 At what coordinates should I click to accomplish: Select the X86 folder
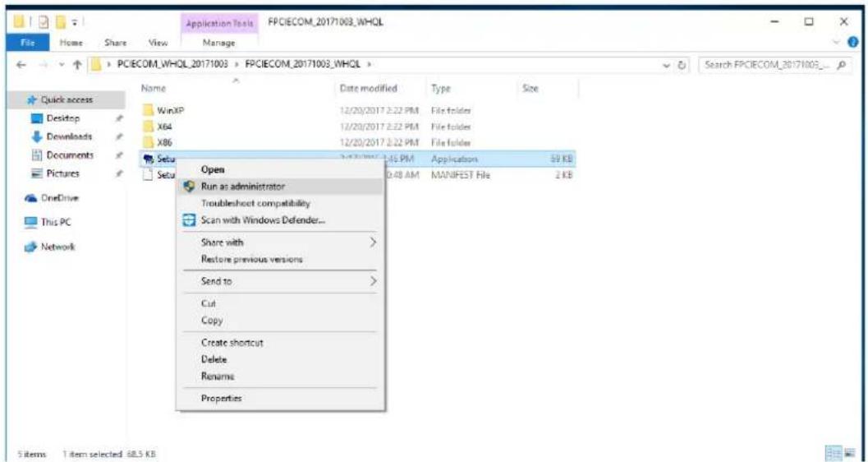pyautogui.click(x=165, y=142)
